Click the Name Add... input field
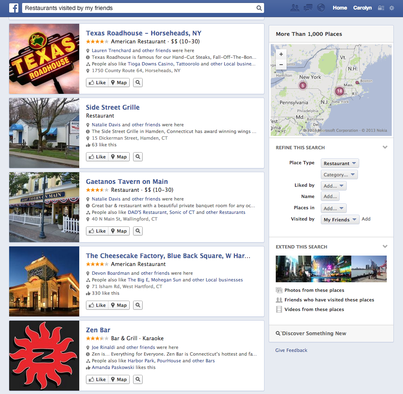Screen dimensions: 403x394 click(x=330, y=196)
